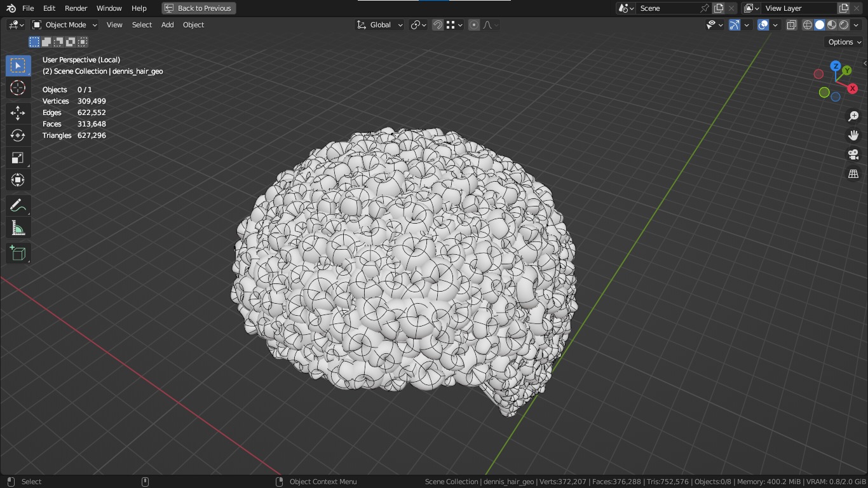Click the View Layer name field
Image resolution: width=868 pixels, height=488 pixels.
click(798, 8)
